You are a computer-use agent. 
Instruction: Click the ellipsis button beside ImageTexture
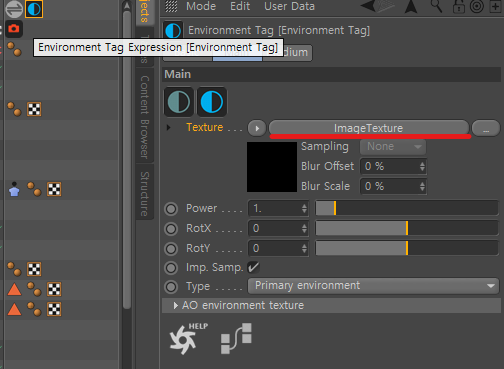click(486, 128)
